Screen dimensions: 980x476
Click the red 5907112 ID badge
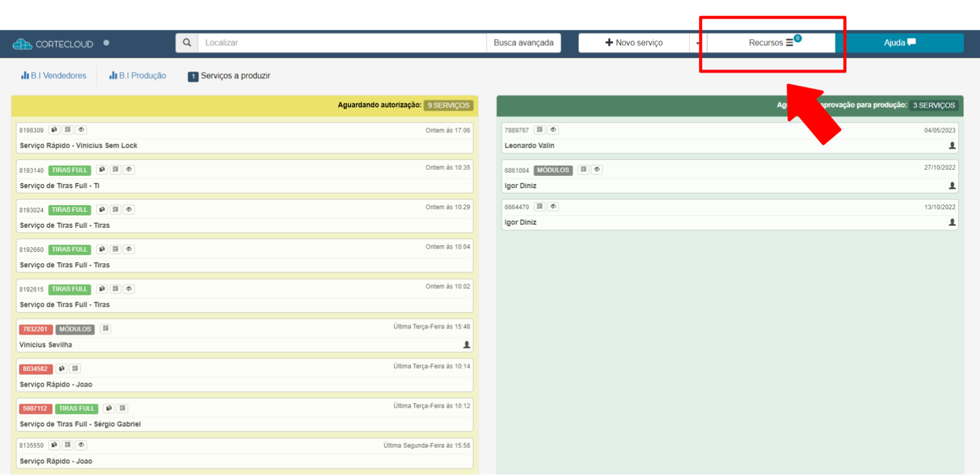35,409
